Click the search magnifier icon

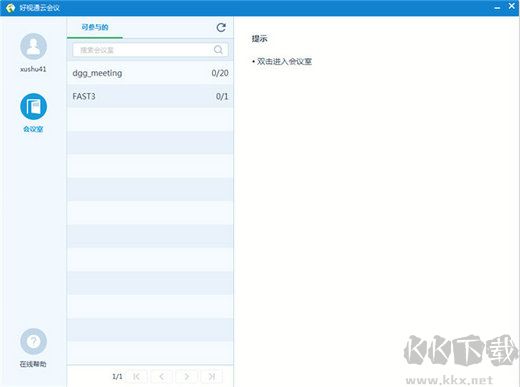218,50
